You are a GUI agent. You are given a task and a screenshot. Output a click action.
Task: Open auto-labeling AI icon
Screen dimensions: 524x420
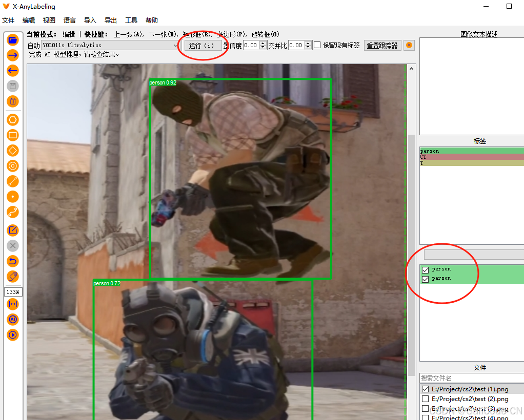[x=13, y=320]
